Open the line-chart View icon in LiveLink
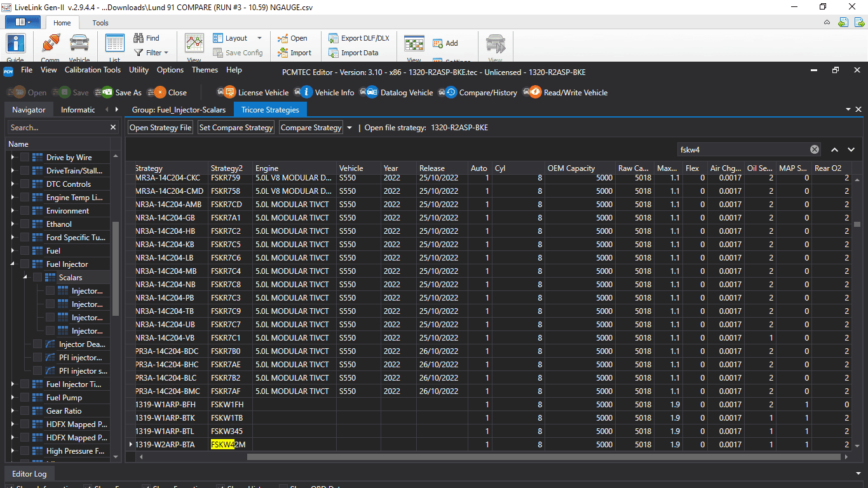Screen dimensions: 868x488 (x=194, y=43)
